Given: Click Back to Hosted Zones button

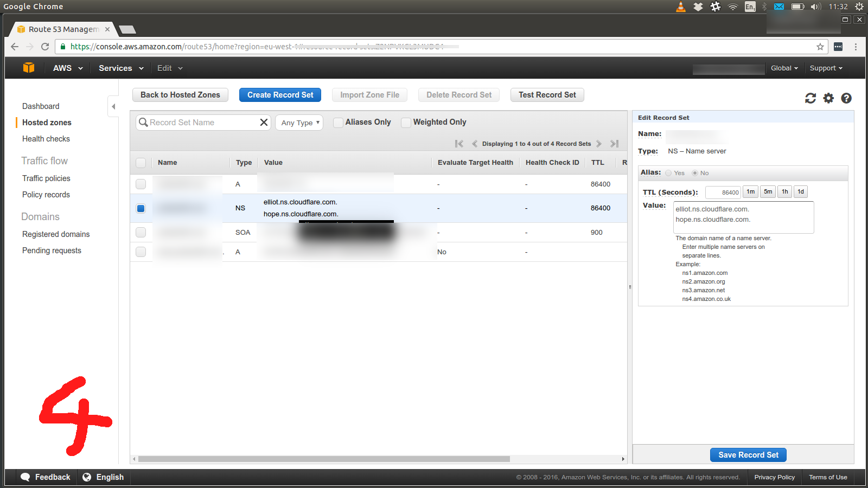Looking at the screenshot, I should coord(180,95).
